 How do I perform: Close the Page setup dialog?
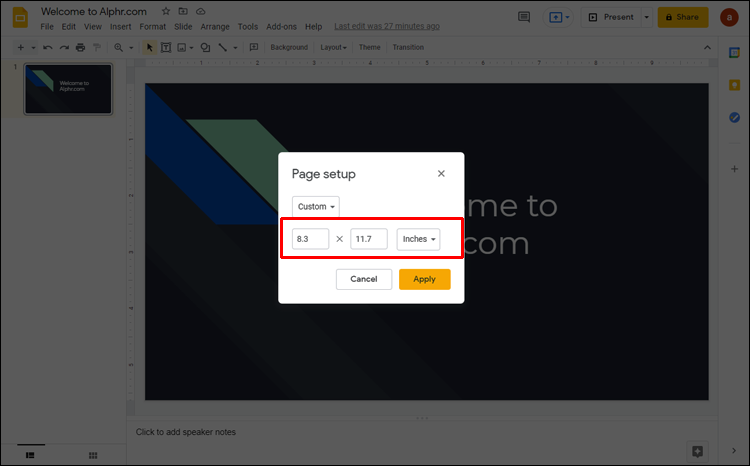441,174
